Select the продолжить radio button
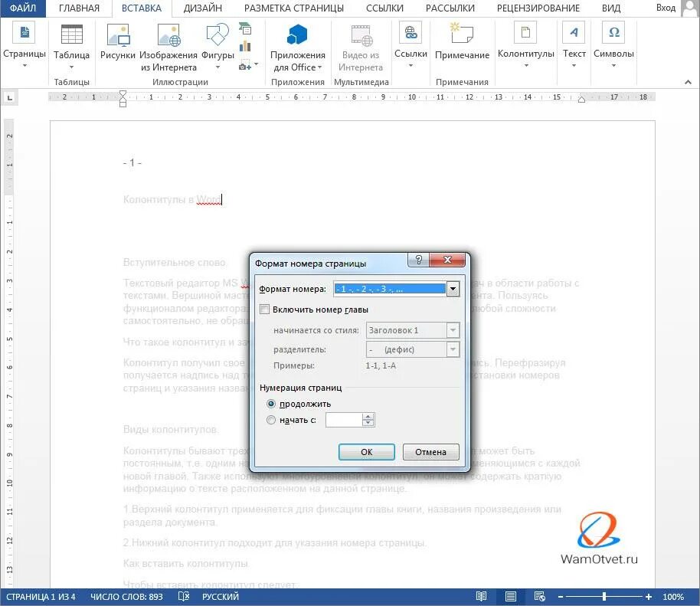 click(270, 404)
